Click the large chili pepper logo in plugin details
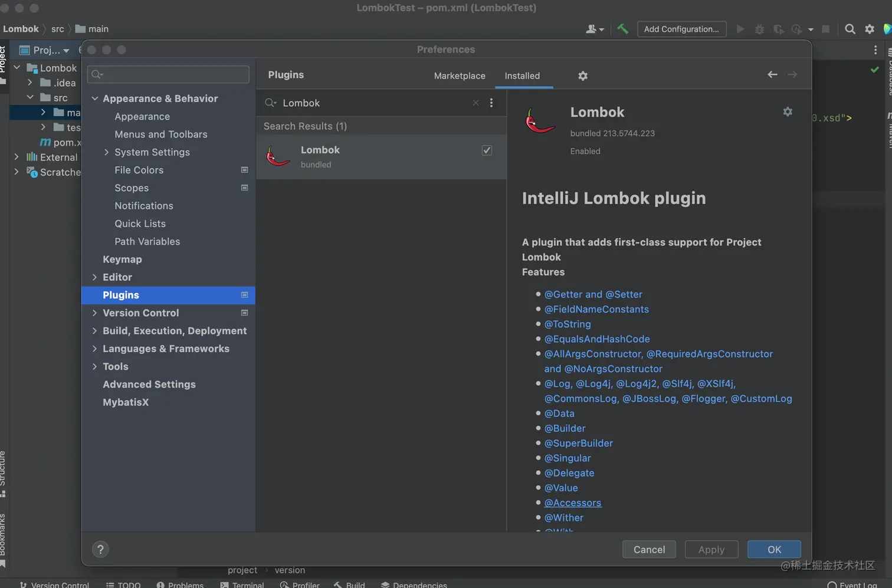892x588 pixels. tap(540, 121)
